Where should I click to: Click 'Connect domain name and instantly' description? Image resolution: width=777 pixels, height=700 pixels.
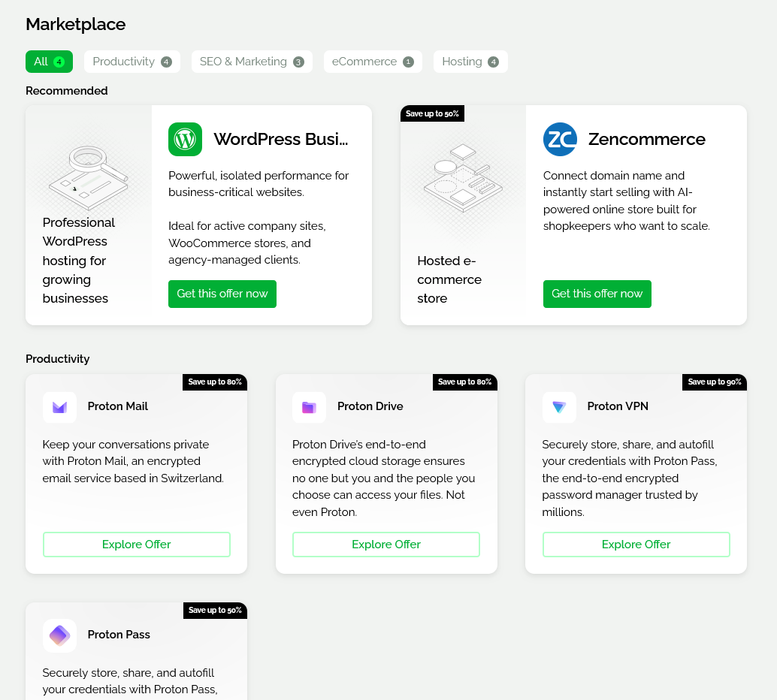click(627, 201)
